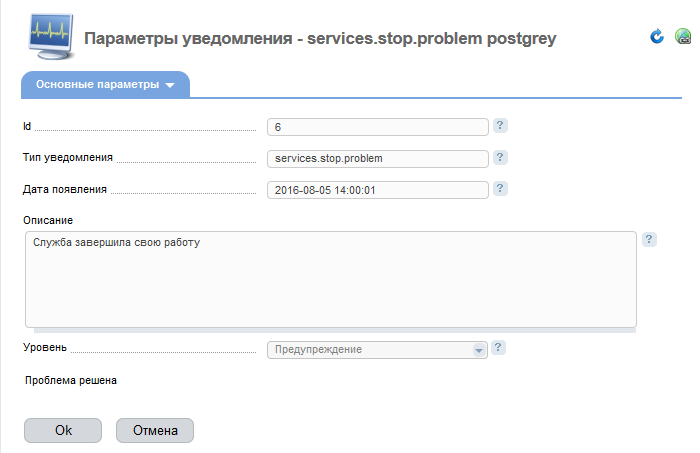
Task: Click the Проблема решена label
Action: [71, 380]
